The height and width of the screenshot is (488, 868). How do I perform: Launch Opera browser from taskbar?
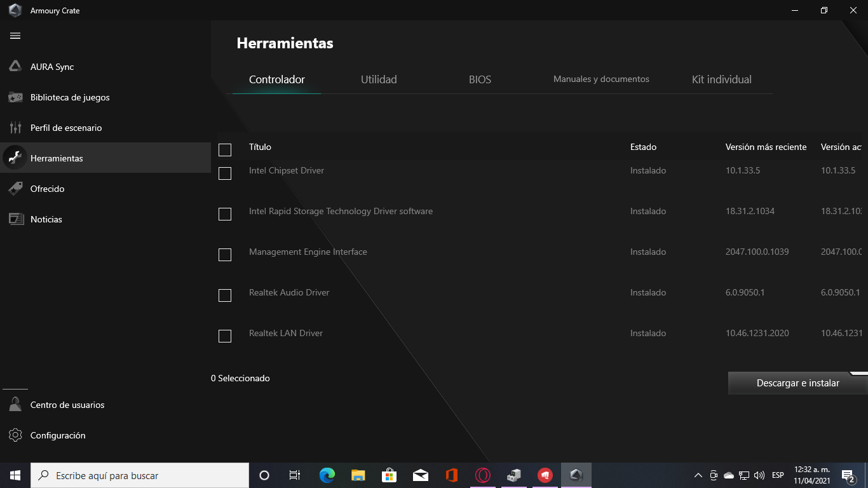tap(483, 475)
